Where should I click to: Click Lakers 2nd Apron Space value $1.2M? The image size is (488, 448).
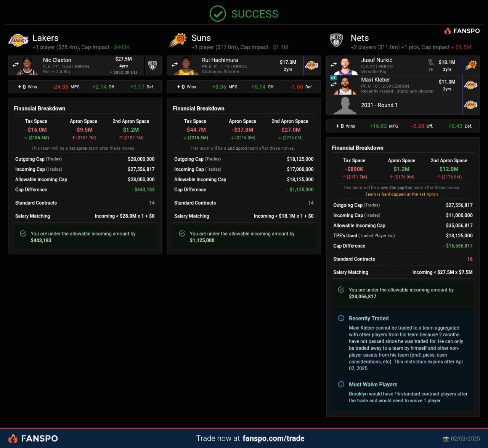point(131,130)
